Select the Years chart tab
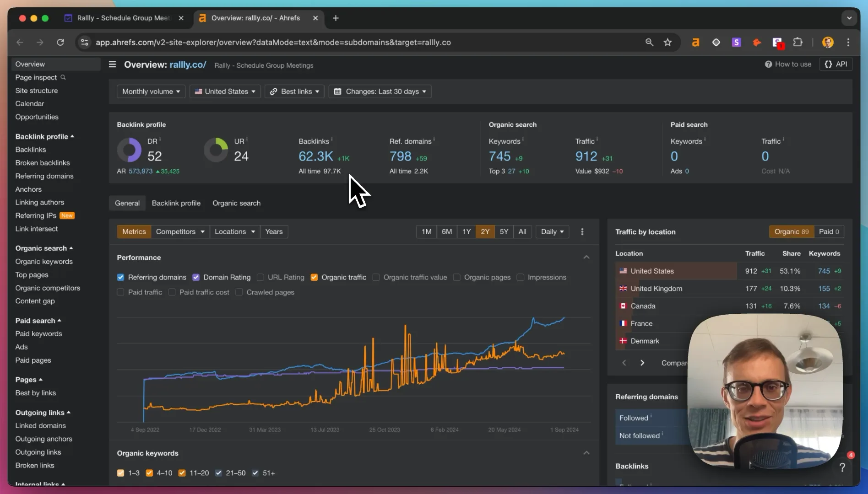This screenshot has height=494, width=868. [x=274, y=232]
